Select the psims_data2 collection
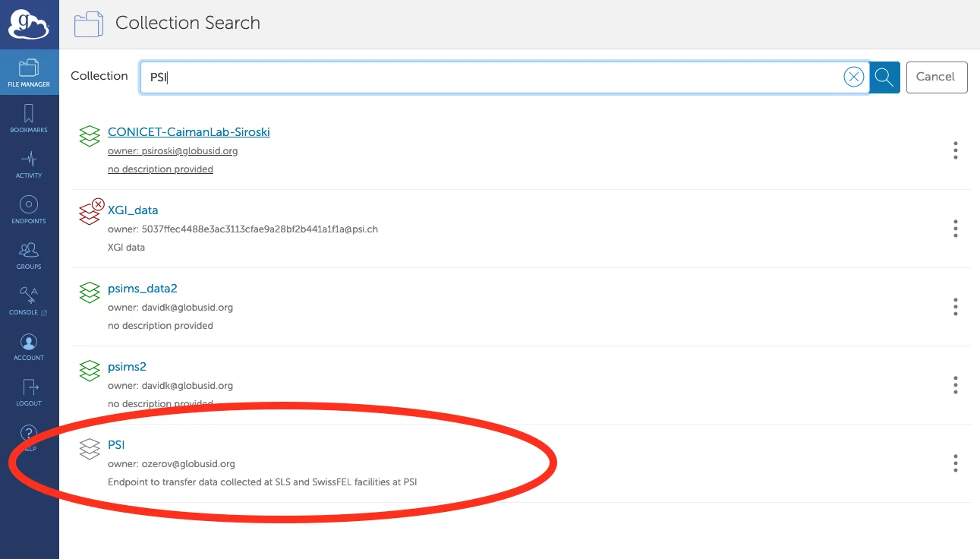 point(142,289)
